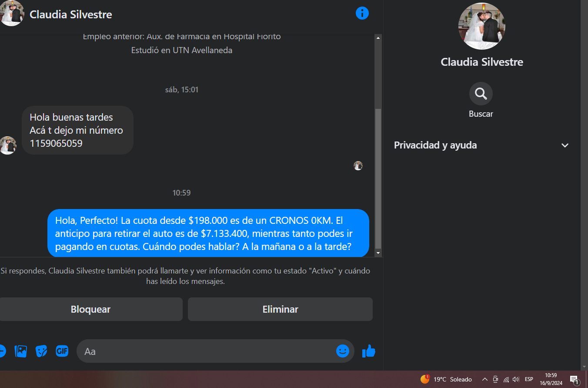Screen dimensions: 588x388
Task: Open the plus actions icon beside photo icon
Action: [2, 351]
